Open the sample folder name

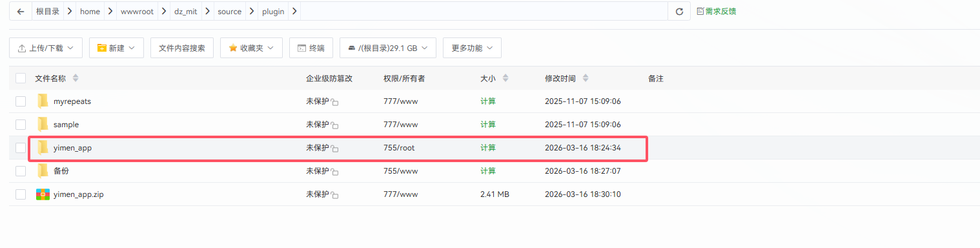click(x=66, y=125)
